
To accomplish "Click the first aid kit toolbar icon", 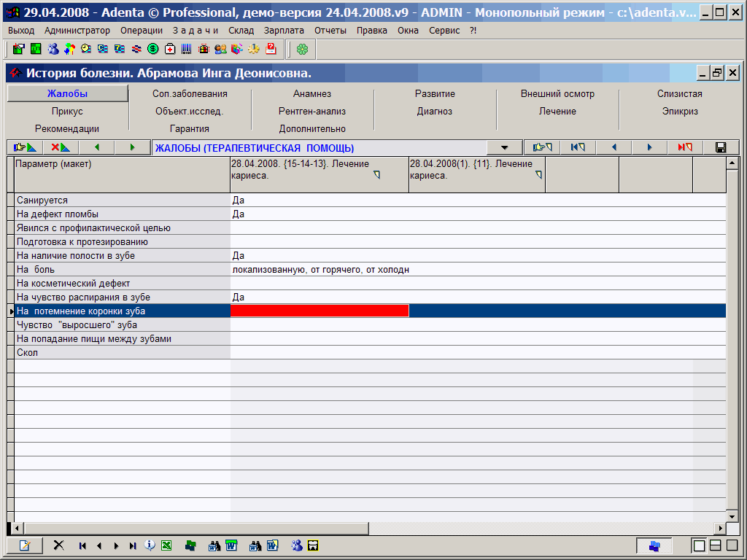I will click(170, 49).
